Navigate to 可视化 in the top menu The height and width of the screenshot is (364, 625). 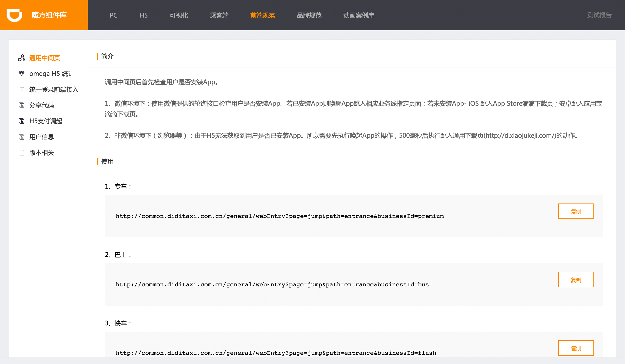[179, 15]
